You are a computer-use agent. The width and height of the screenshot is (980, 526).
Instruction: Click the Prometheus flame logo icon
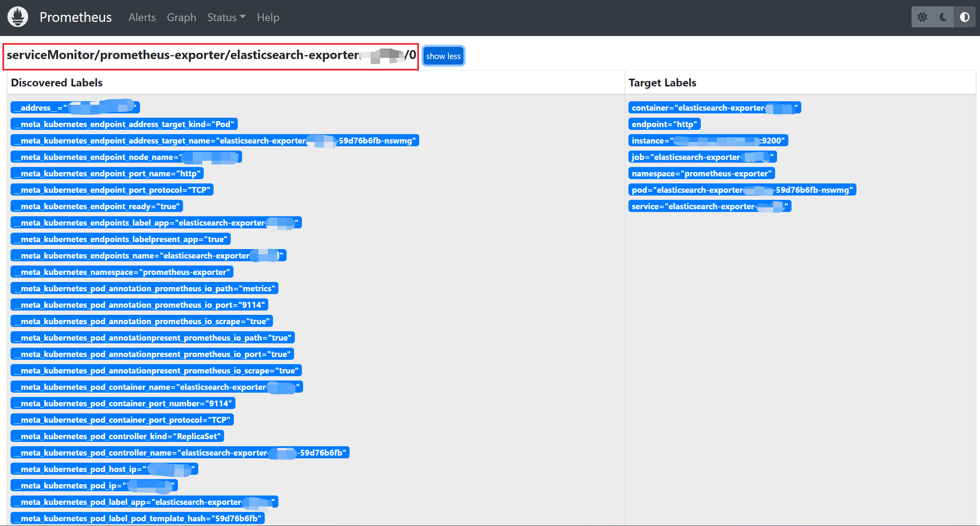[18, 17]
